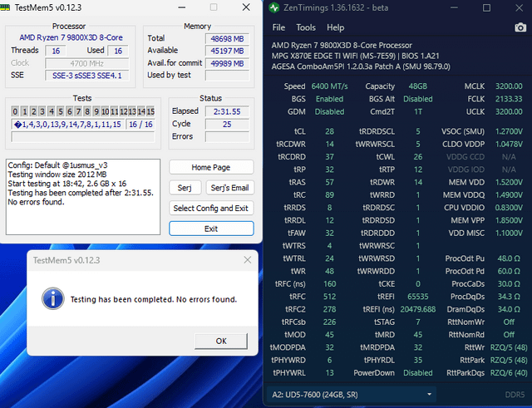The height and width of the screenshot is (408, 532).
Task: Click the Serj button
Action: (185, 188)
